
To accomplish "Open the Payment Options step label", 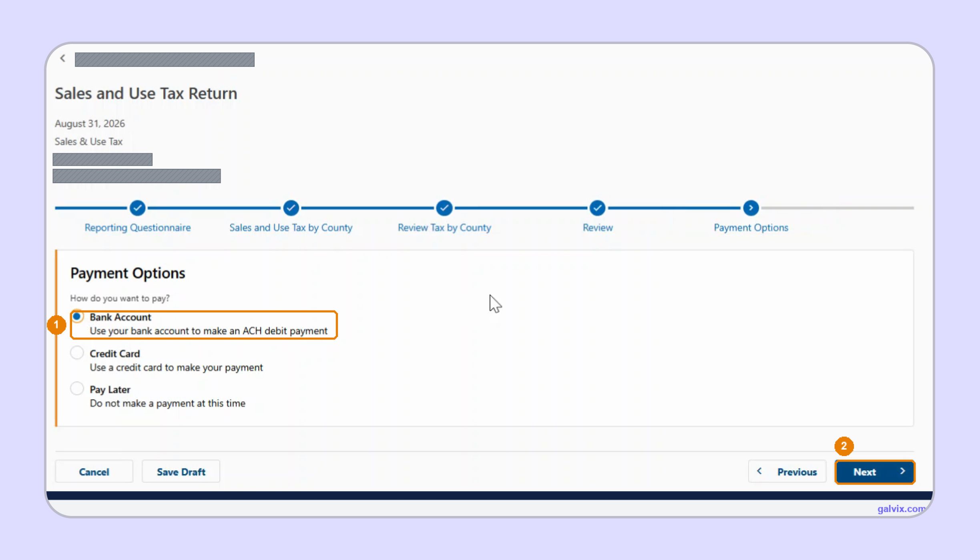I will coord(751,228).
